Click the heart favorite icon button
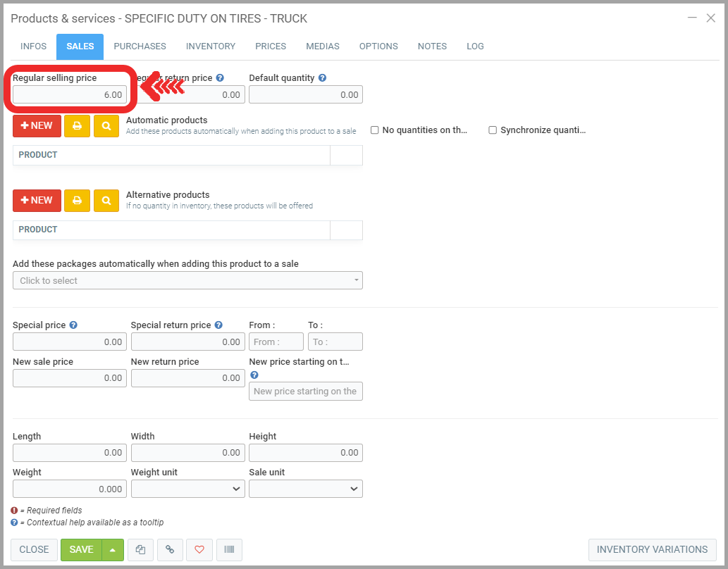The height and width of the screenshot is (569, 728). pyautogui.click(x=199, y=550)
